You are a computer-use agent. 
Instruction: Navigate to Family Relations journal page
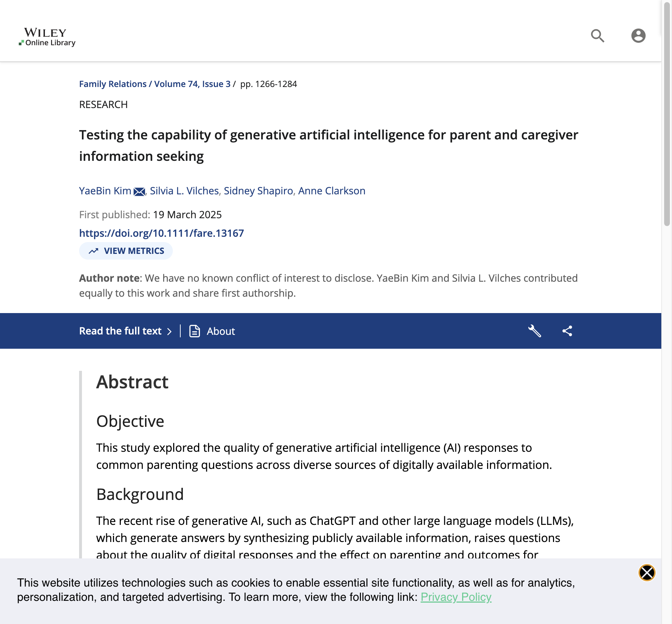(113, 84)
